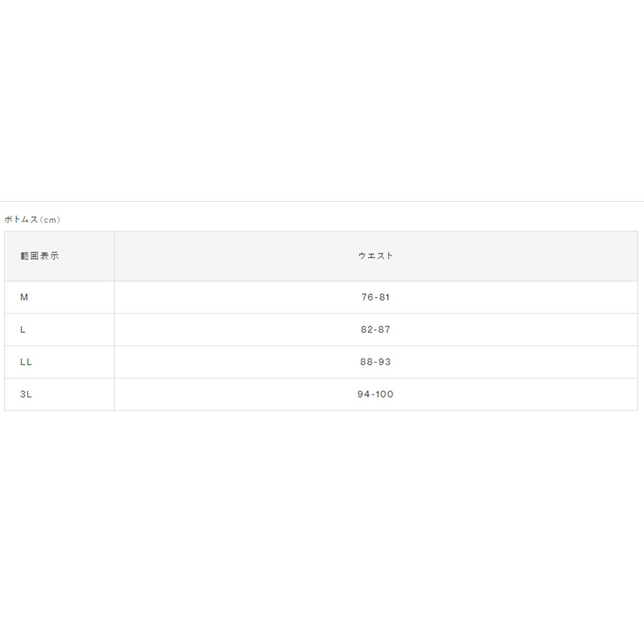Click the number 100 in 3L row

pyautogui.click(x=384, y=394)
